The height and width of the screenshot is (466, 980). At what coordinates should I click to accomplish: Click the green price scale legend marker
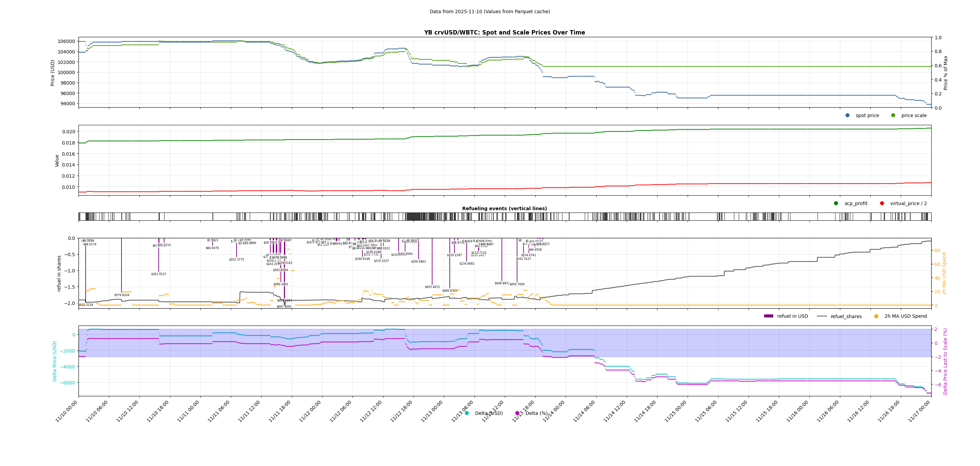pos(893,115)
